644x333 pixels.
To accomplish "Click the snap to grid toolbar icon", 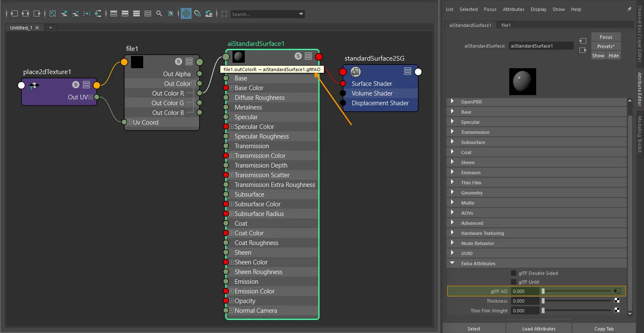I will pos(198,14).
